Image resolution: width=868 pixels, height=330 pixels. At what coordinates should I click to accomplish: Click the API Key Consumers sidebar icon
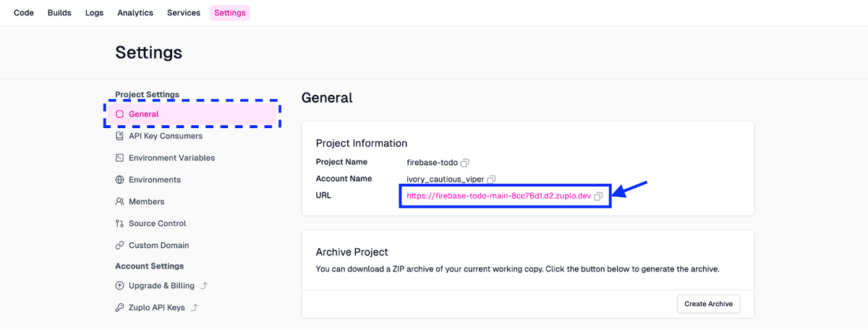[120, 136]
